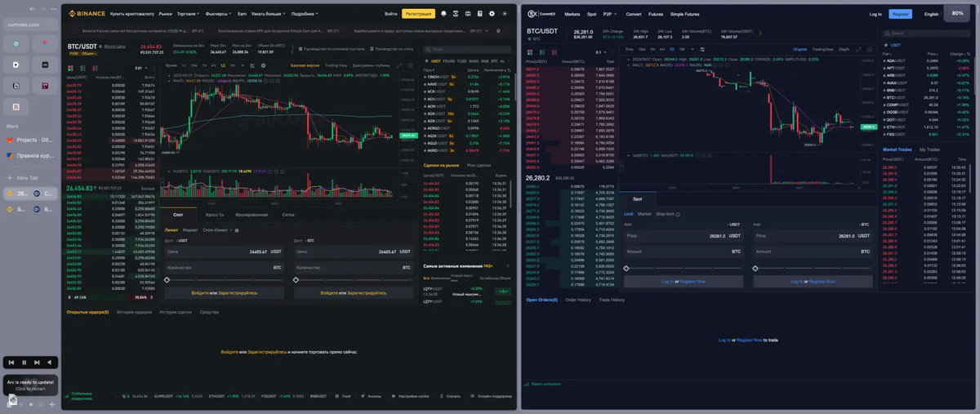This screenshot has width=980, height=414.
Task: Open Binance Узнать больше dropdown menu
Action: pyautogui.click(x=270, y=14)
